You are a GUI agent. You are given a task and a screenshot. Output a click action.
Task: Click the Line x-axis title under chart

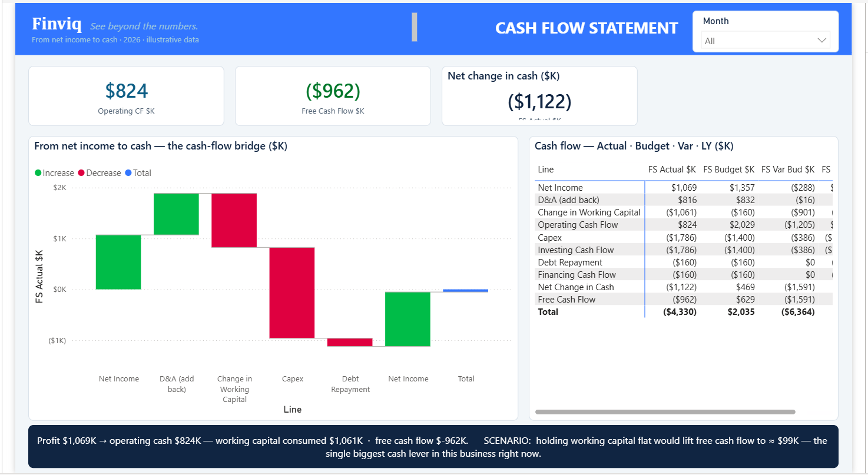click(x=292, y=409)
